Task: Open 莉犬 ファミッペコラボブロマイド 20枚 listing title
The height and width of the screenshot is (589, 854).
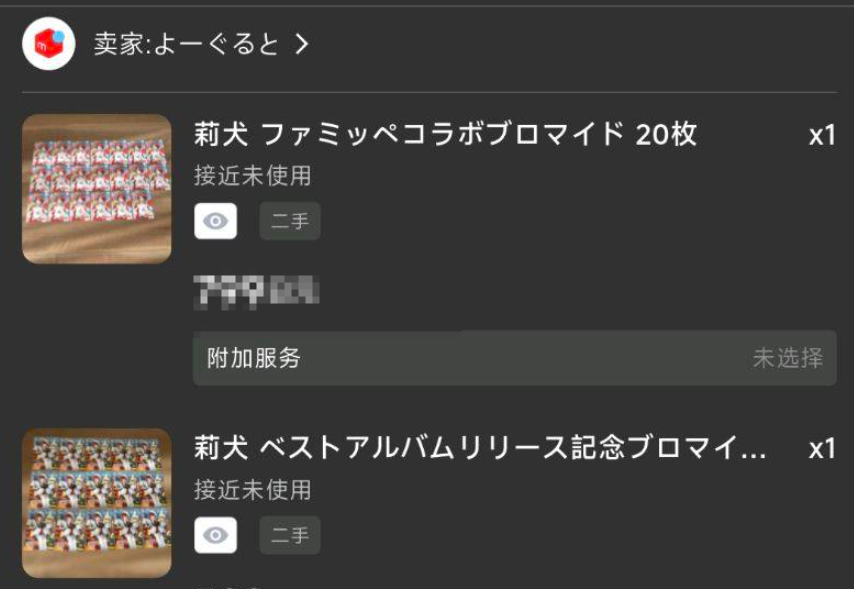Action: (445, 134)
